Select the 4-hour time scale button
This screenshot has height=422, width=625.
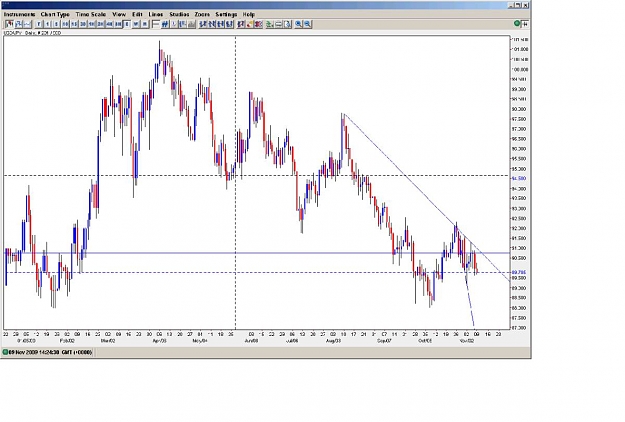pyautogui.click(x=109, y=24)
